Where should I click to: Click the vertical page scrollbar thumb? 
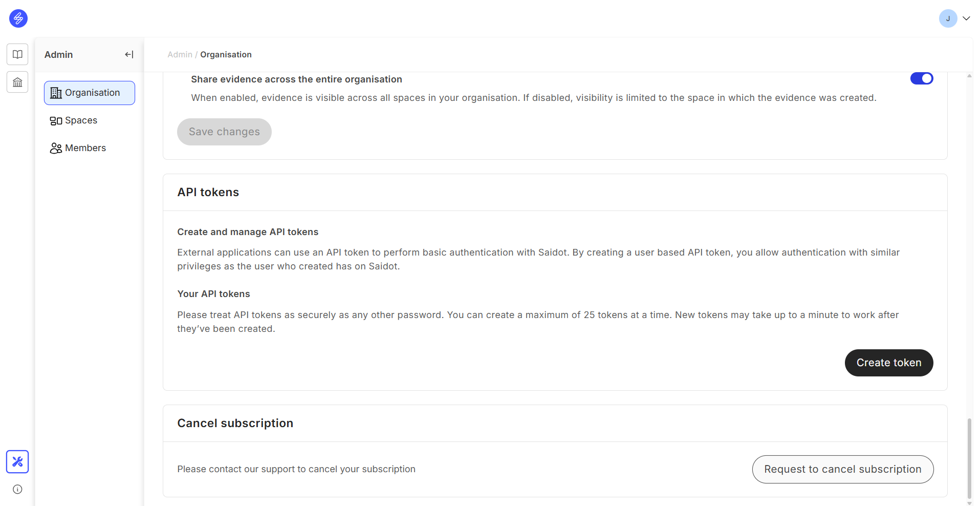click(x=969, y=458)
